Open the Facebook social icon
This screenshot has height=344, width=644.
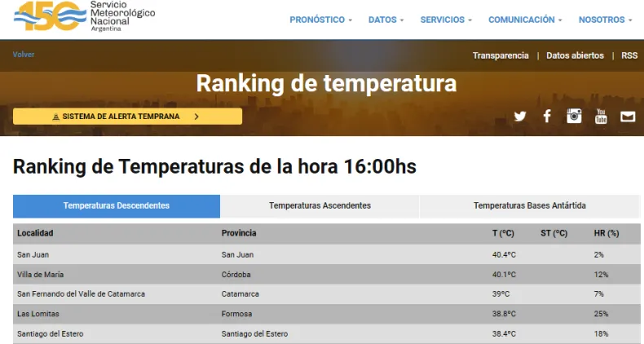(x=547, y=117)
